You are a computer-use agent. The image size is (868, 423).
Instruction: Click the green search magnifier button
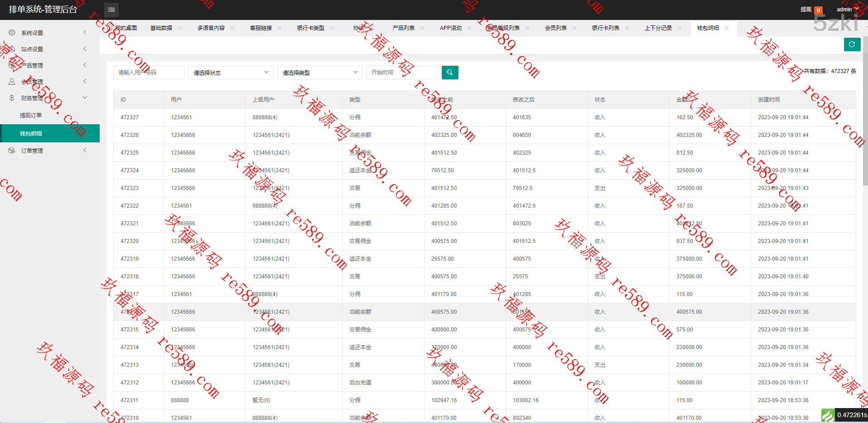pos(449,73)
